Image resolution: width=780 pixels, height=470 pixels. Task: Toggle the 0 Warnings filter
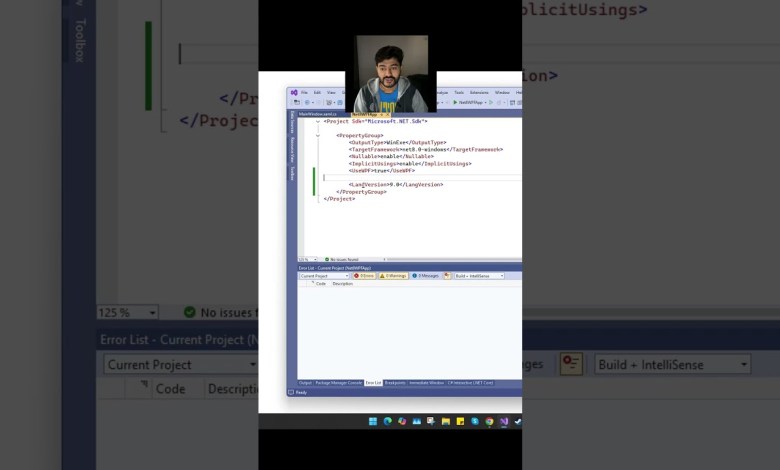393,276
